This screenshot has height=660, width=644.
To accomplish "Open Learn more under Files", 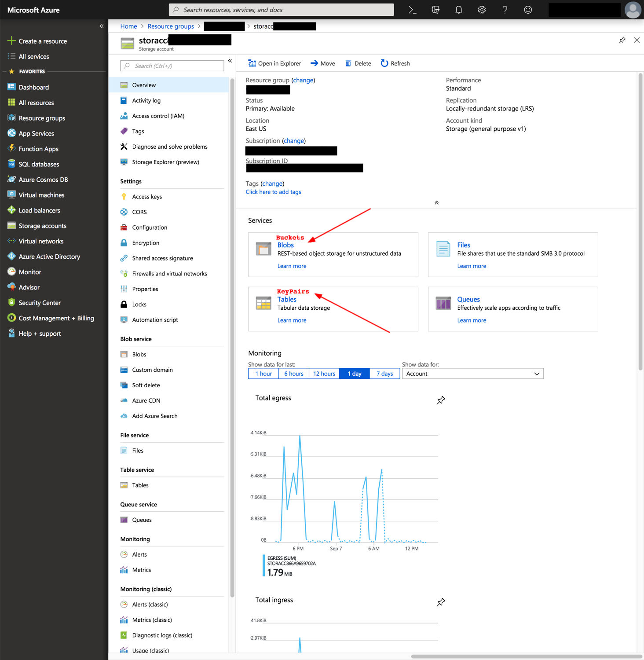I will [472, 266].
